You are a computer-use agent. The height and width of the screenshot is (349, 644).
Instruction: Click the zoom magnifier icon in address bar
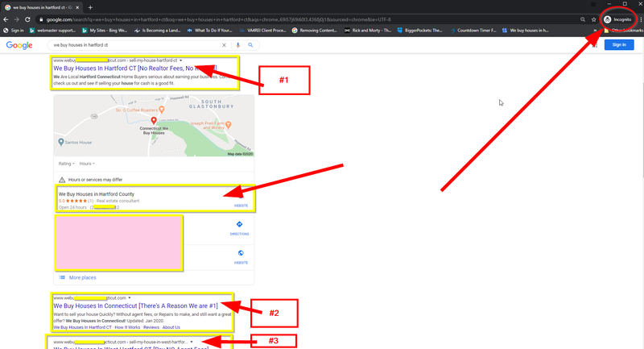coord(583,19)
